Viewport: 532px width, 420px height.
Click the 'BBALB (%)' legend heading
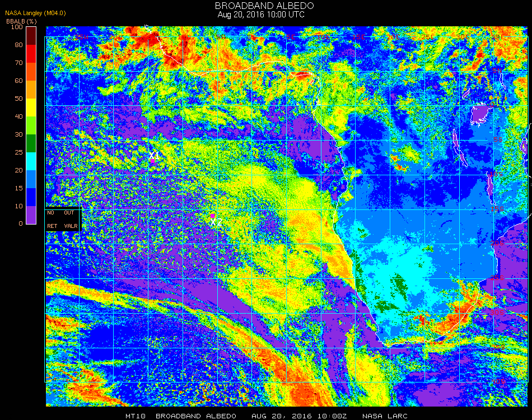[21, 21]
